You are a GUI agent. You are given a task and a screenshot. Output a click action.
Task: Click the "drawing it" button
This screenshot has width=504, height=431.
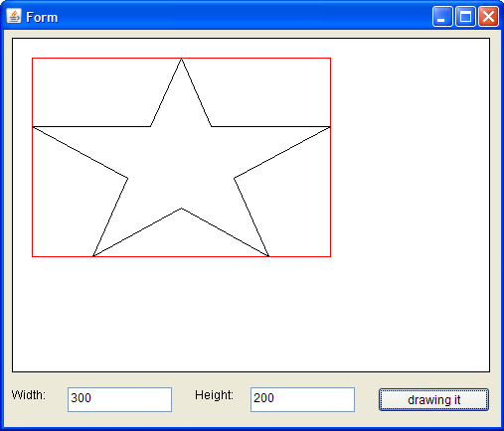pos(433,399)
